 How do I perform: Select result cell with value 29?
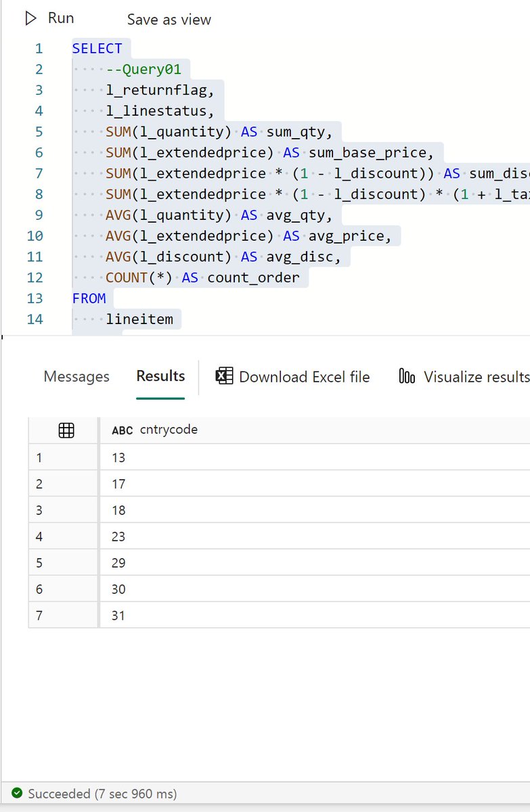pyautogui.click(x=314, y=563)
